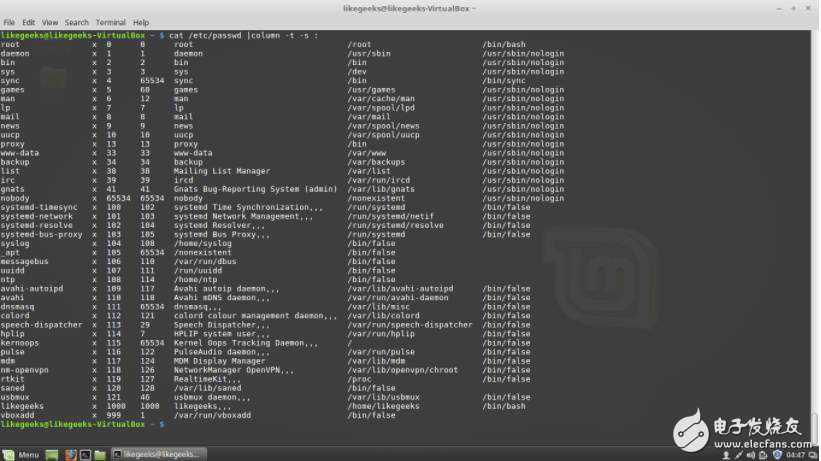Click '/var/spool/uucp' path text
Image resolution: width=821 pixels, height=461 pixels.
tap(383, 135)
